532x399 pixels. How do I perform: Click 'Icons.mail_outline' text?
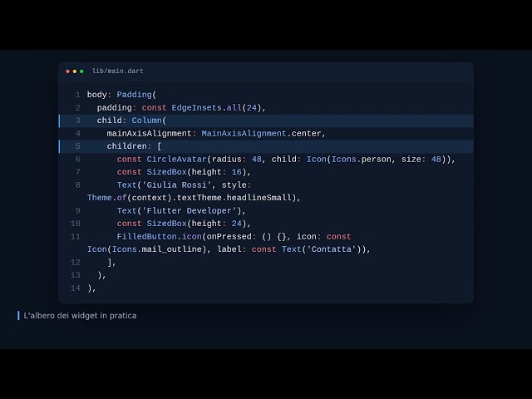tap(157, 249)
